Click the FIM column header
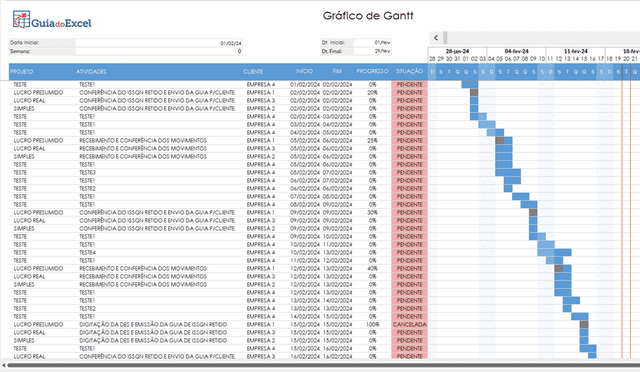Screen dimensions: 640x372 pyautogui.click(x=337, y=71)
